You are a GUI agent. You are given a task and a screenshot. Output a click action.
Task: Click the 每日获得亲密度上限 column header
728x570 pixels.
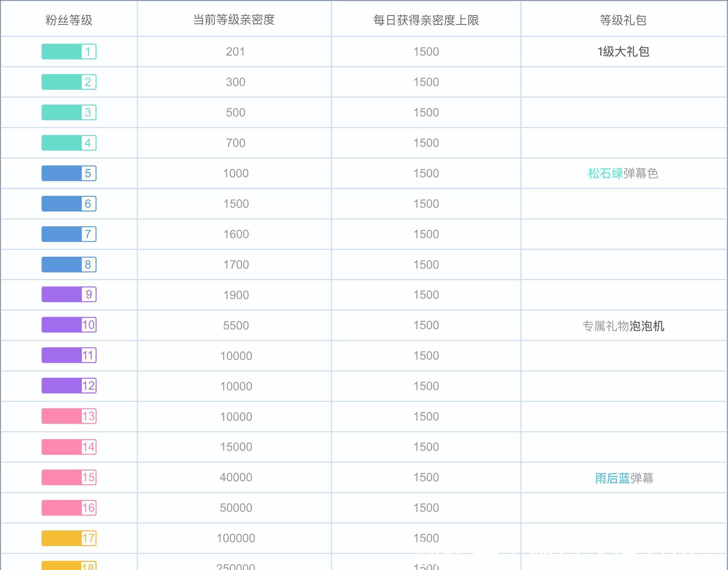coord(426,20)
